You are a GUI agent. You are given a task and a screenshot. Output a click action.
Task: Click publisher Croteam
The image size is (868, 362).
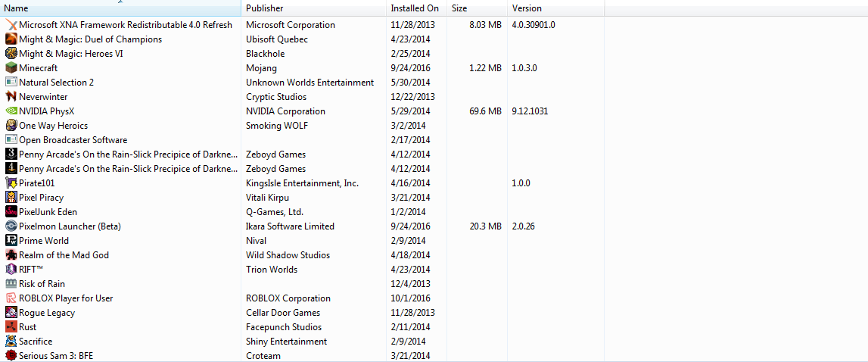click(263, 356)
